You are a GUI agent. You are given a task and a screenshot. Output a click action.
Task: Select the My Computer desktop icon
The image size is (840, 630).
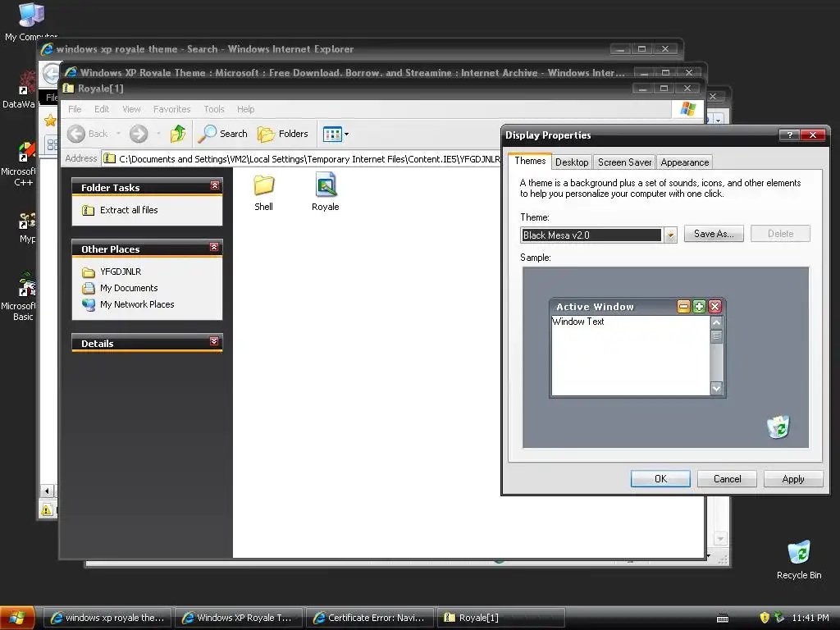(x=31, y=21)
